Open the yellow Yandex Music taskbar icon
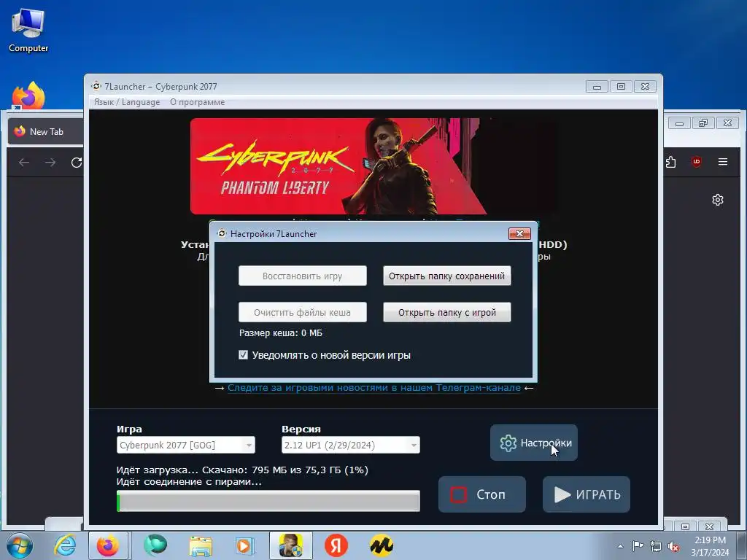 (381, 545)
